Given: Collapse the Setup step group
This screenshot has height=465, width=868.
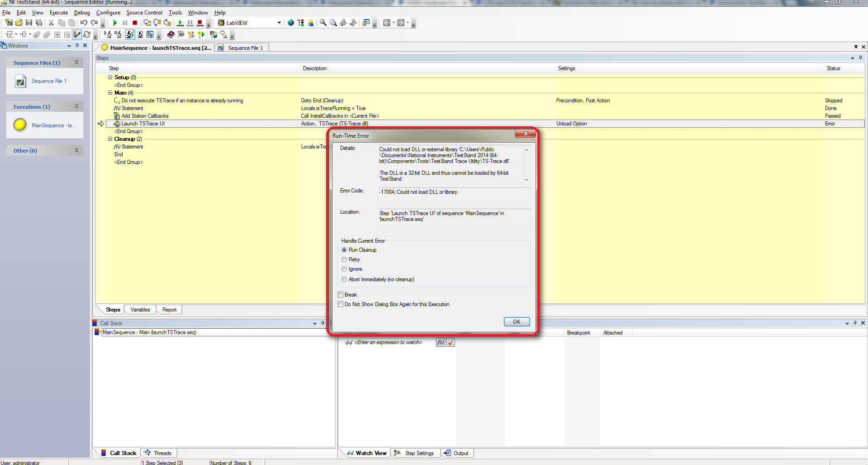Looking at the screenshot, I should point(110,77).
